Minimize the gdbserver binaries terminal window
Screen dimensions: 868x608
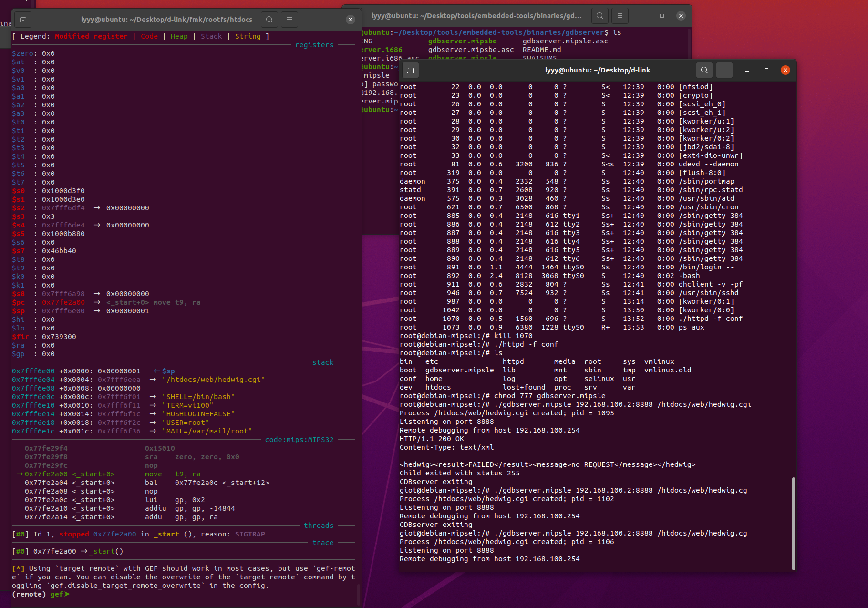pos(643,16)
